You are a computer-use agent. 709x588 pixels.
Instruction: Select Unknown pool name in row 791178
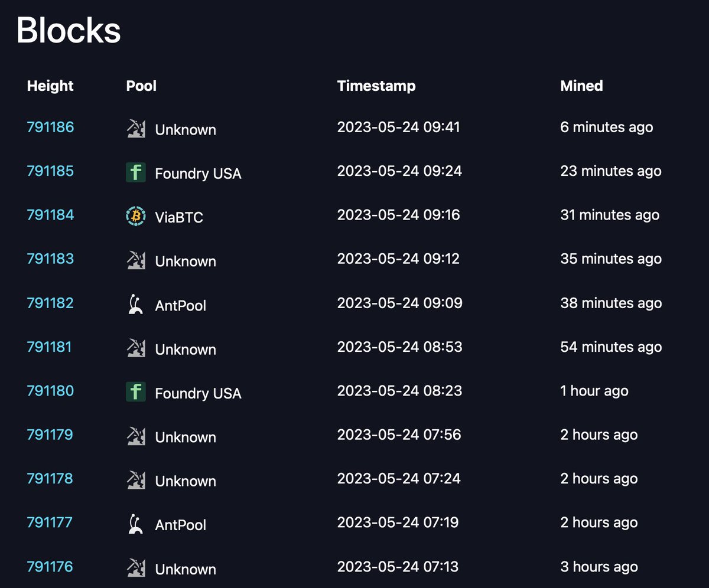point(186,481)
